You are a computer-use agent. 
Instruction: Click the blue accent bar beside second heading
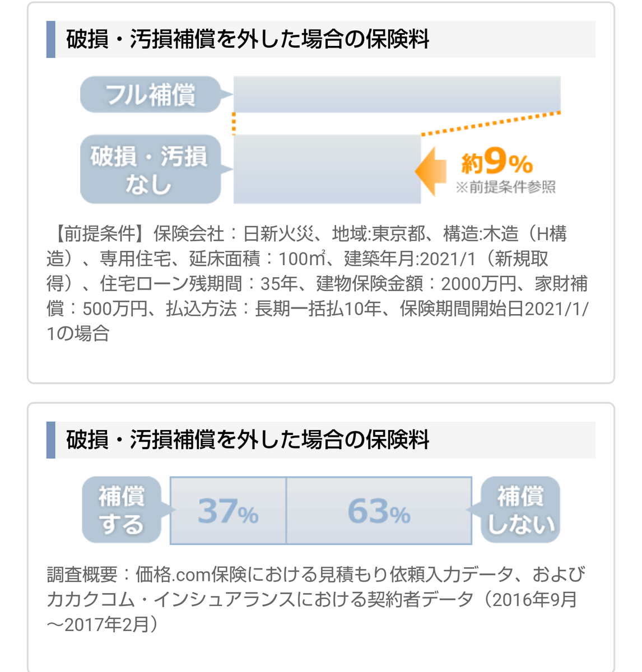coord(51,440)
